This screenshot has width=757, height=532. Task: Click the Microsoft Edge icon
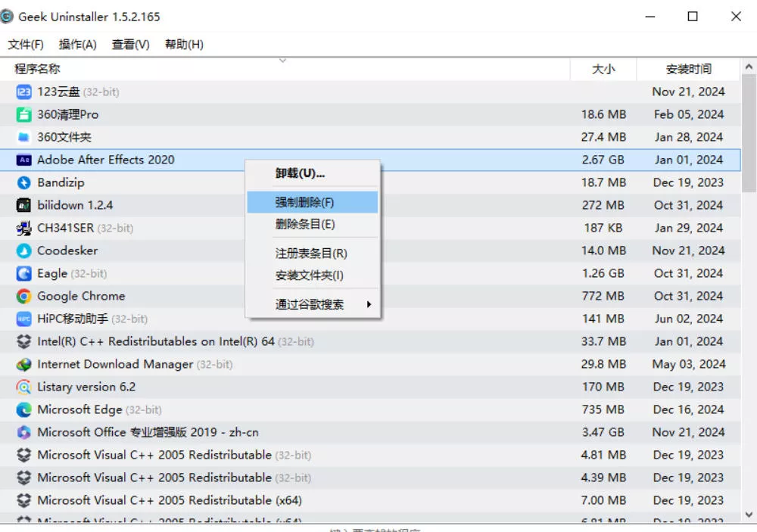click(x=23, y=409)
